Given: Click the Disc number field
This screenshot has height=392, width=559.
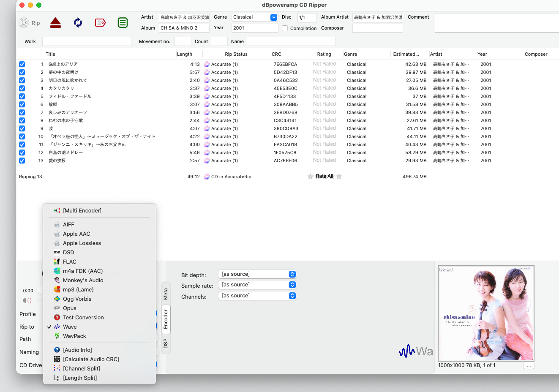Looking at the screenshot, I should (307, 17).
